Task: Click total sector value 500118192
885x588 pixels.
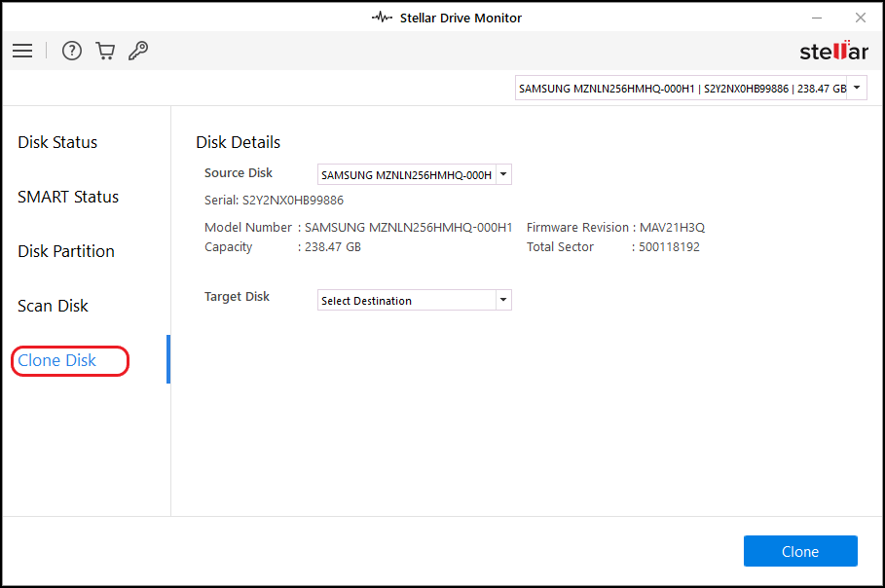Action: [670, 247]
